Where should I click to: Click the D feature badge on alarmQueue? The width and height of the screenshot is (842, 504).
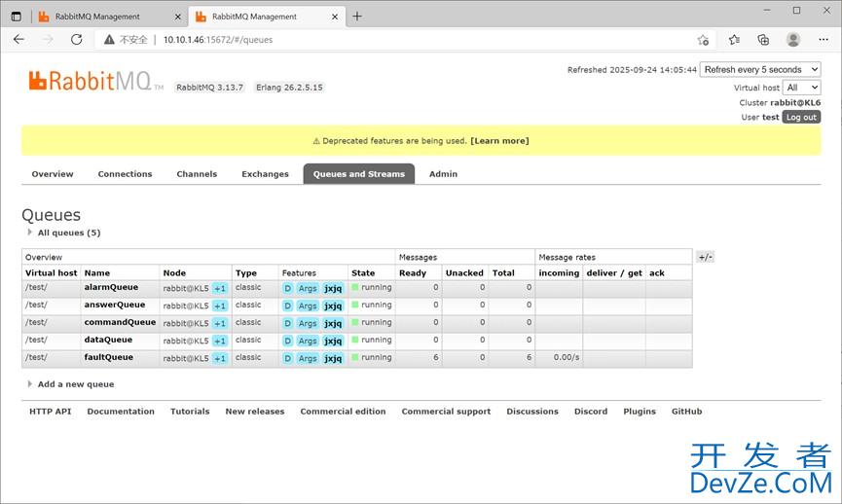point(287,288)
